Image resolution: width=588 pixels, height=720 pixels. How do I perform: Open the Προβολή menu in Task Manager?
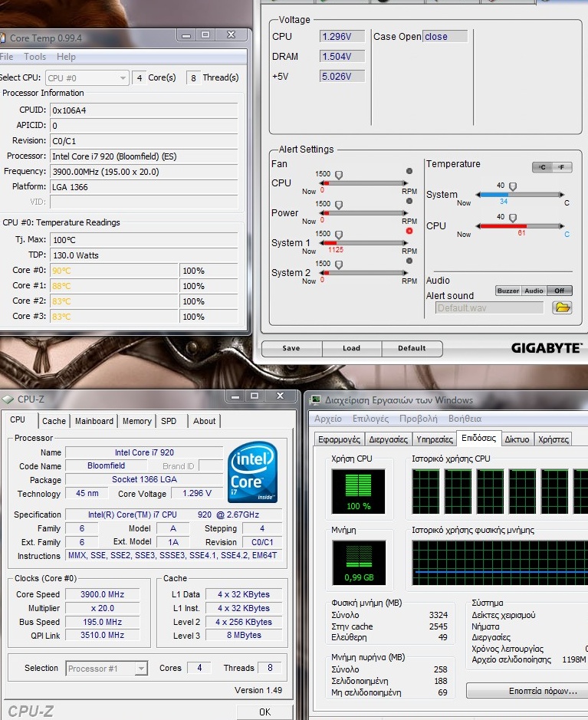(x=418, y=419)
